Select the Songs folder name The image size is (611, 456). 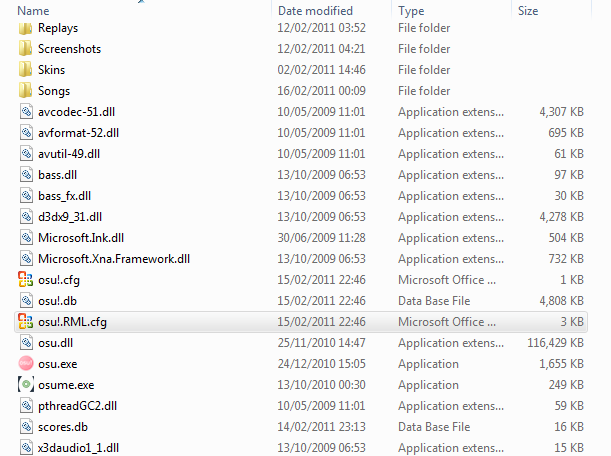click(54, 91)
